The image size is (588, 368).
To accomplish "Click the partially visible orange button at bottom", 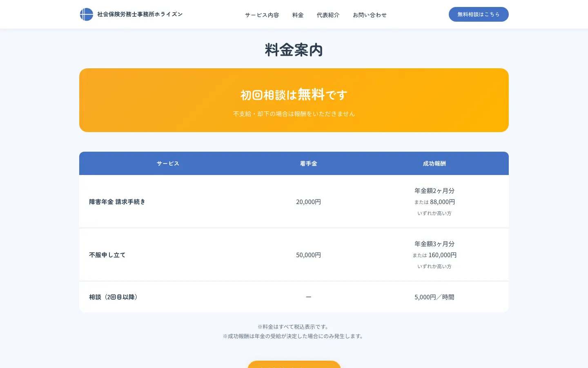I will pyautogui.click(x=294, y=364).
